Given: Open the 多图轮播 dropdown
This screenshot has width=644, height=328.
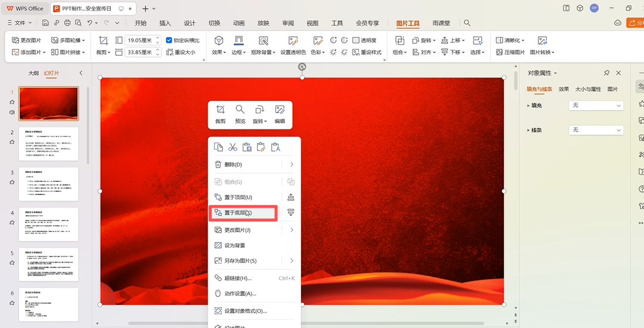Looking at the screenshot, I should point(68,40).
